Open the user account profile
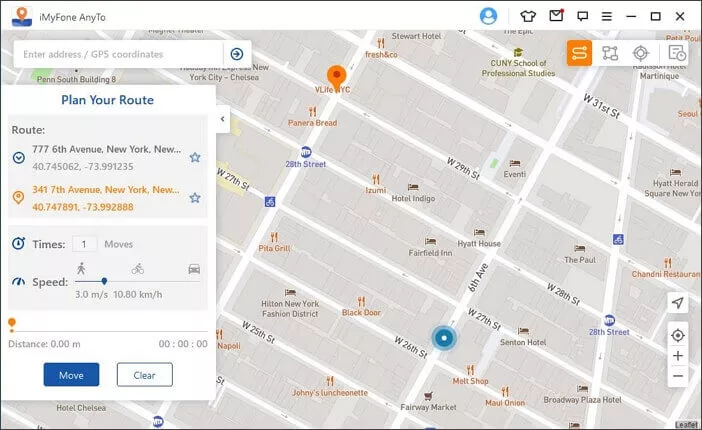 488,16
